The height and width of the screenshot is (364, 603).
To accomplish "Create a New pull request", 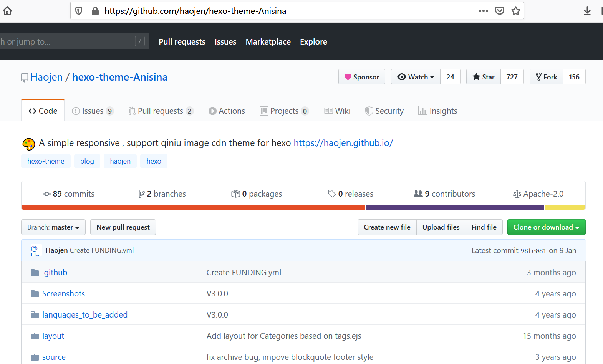I will pyautogui.click(x=123, y=227).
